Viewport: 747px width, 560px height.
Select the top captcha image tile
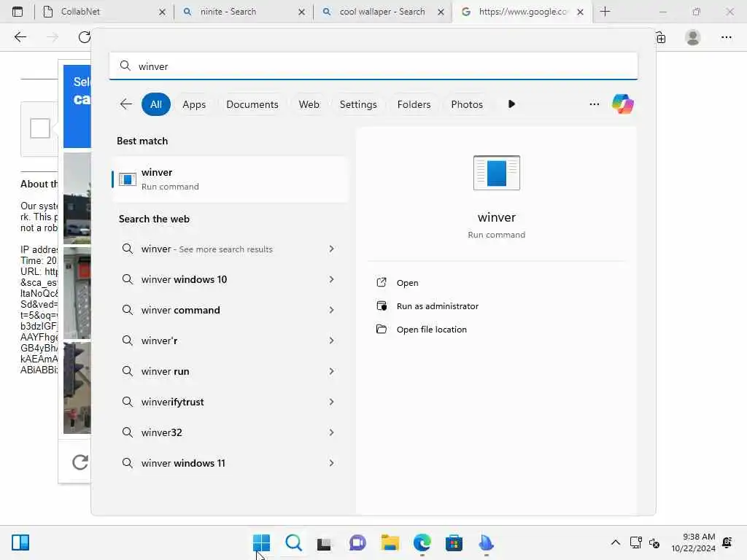[x=77, y=198]
